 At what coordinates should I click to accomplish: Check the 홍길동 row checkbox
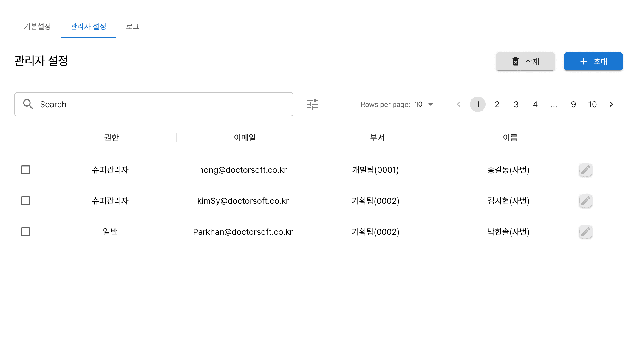click(26, 170)
